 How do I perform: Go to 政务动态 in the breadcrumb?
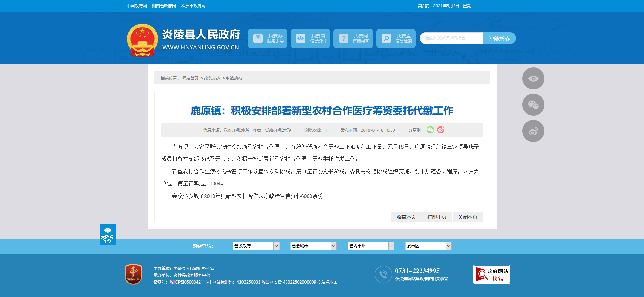point(212,78)
